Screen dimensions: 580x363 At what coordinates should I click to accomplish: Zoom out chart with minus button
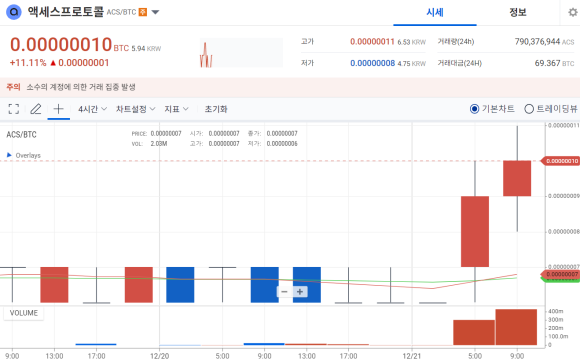tap(284, 292)
